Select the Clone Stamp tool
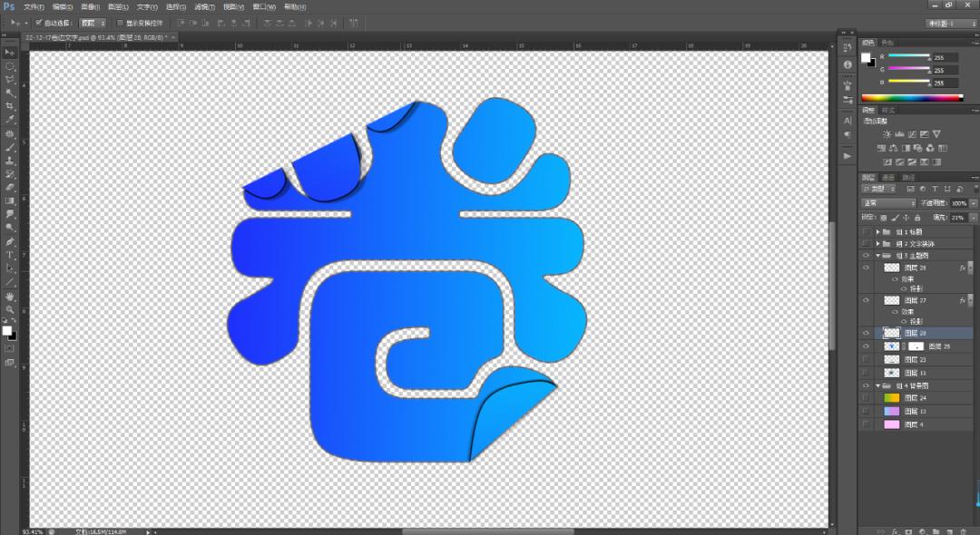 (x=9, y=160)
